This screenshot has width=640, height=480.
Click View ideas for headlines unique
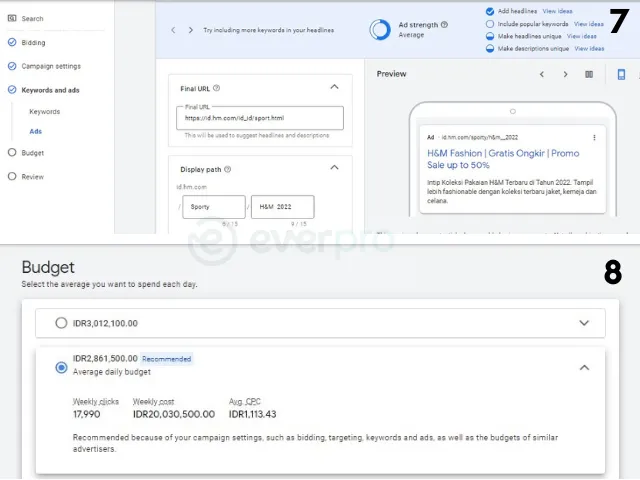[581, 36]
